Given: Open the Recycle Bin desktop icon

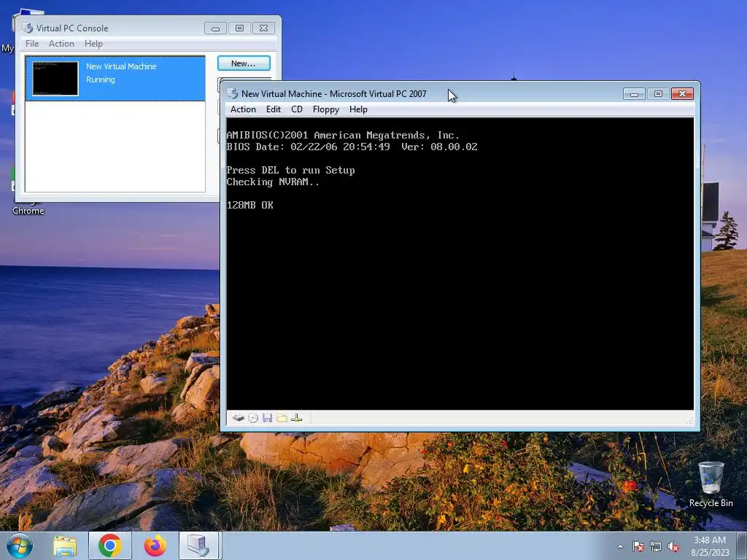Looking at the screenshot, I should click(x=711, y=484).
